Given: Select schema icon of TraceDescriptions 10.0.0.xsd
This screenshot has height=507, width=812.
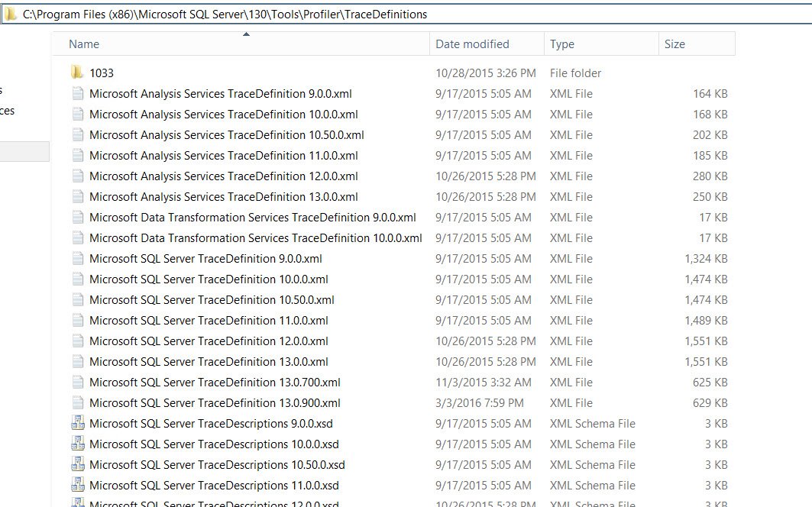Looking at the screenshot, I should pos(78,444).
